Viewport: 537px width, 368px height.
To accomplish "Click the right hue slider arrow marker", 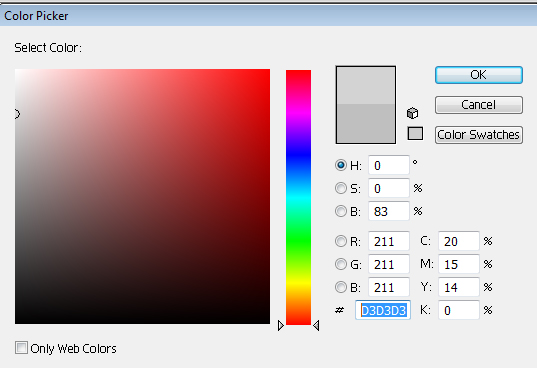I will click(316, 326).
